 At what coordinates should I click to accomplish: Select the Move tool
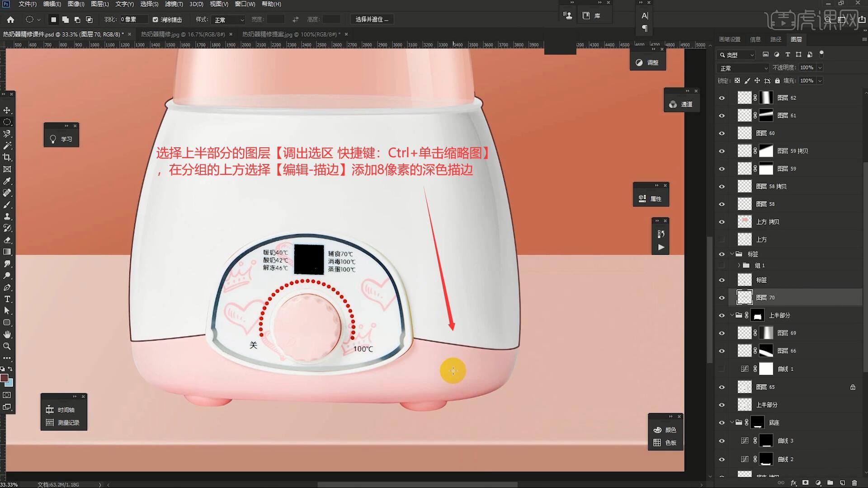(x=7, y=110)
